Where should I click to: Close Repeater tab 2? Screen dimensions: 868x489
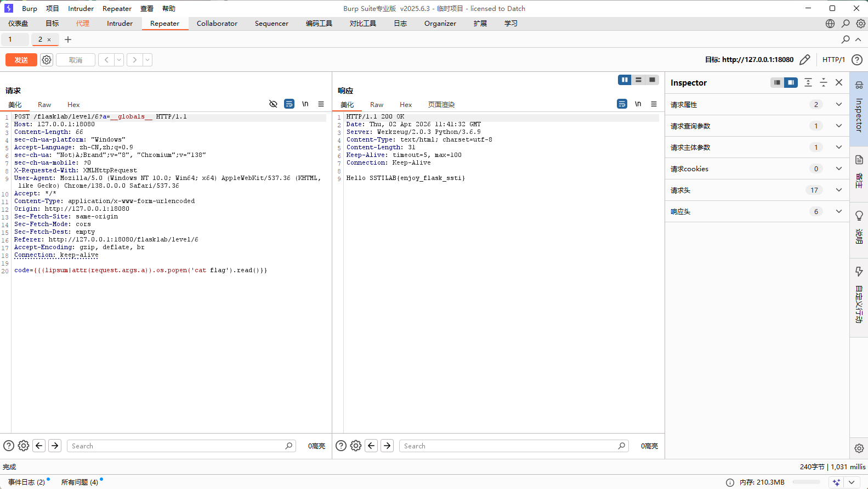pyautogui.click(x=49, y=40)
